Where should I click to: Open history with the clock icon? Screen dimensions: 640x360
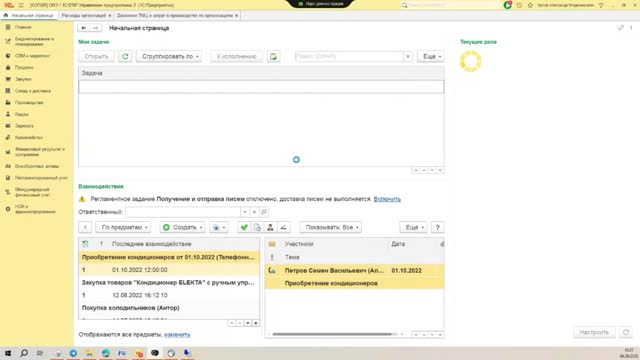tap(519, 5)
